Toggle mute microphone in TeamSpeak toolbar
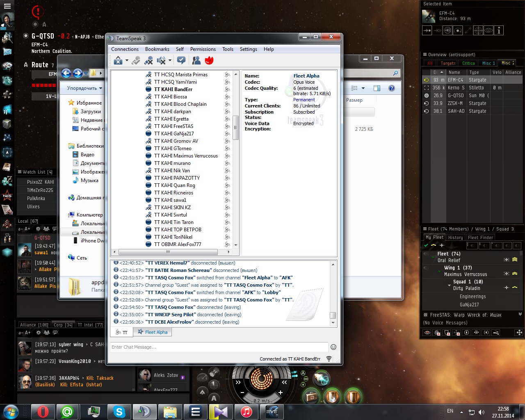 (x=149, y=61)
